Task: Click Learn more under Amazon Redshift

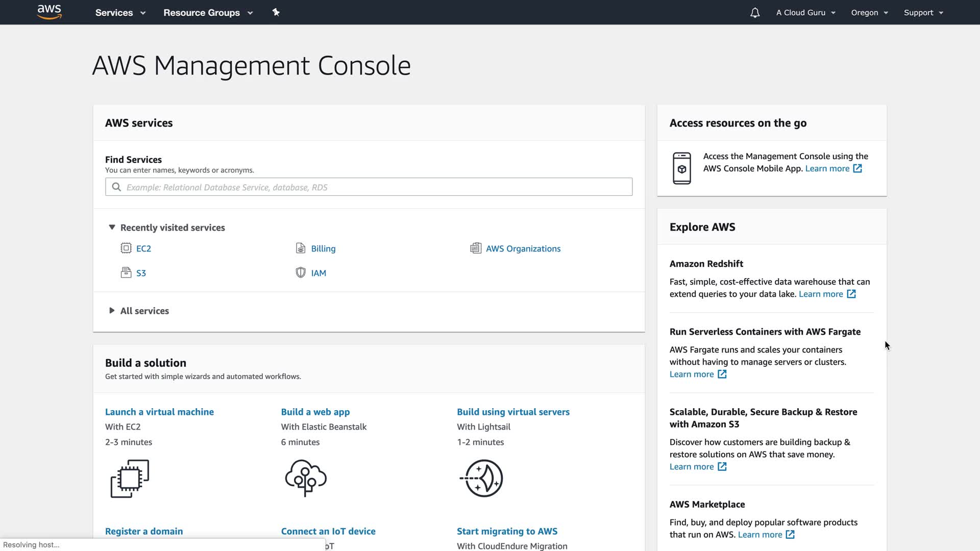Action: pyautogui.click(x=821, y=294)
